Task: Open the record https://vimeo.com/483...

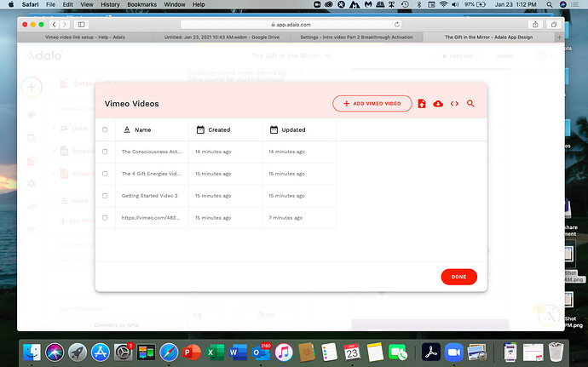Action: 150,218
